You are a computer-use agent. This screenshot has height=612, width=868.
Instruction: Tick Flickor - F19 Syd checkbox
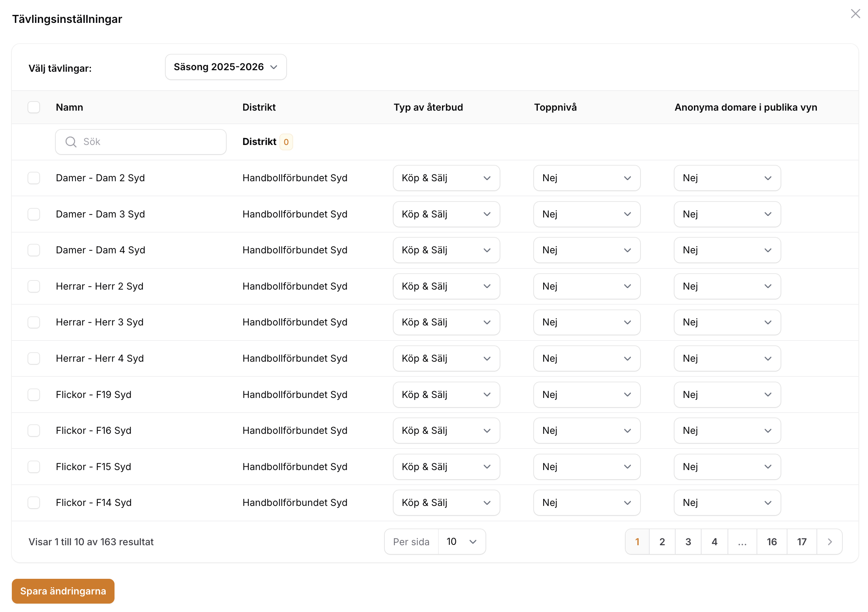(x=34, y=395)
